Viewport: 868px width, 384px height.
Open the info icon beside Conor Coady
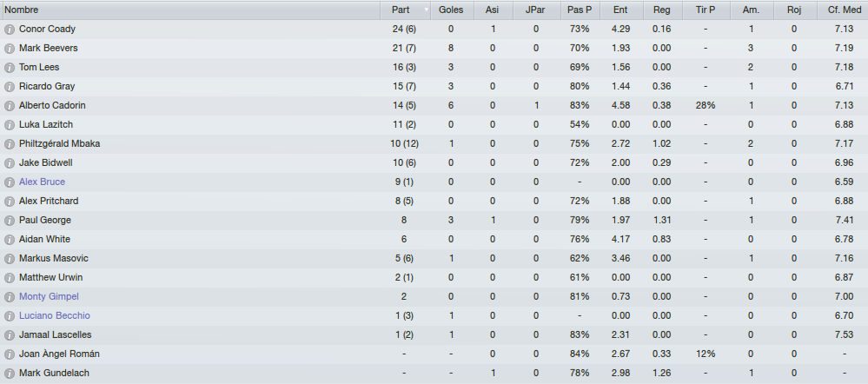coord(9,30)
